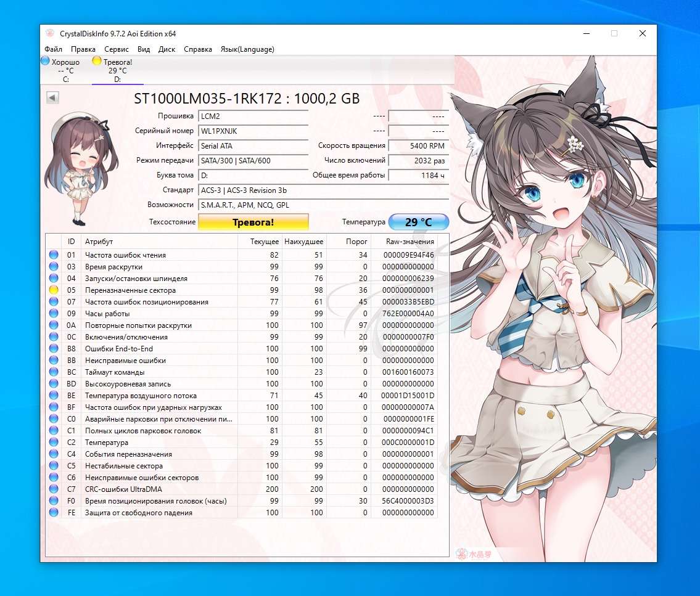Click the status orb for attribute BF row
This screenshot has height=596, width=700.
click(54, 407)
